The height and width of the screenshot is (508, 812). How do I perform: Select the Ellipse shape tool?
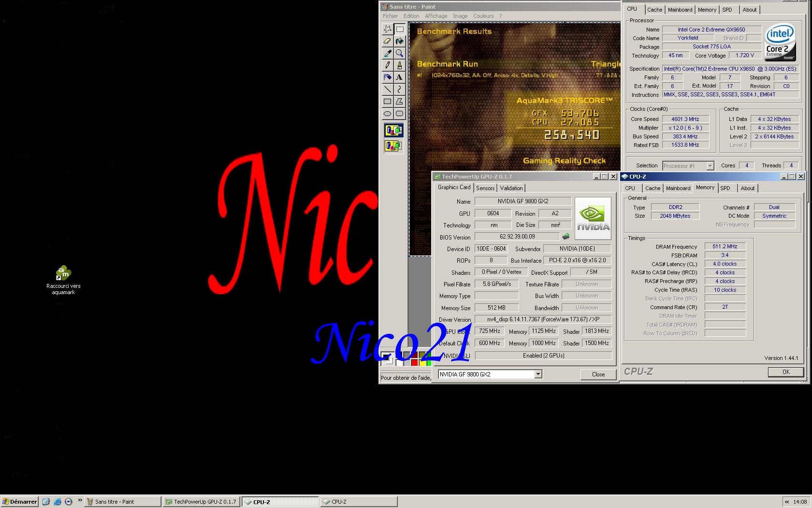(x=388, y=114)
